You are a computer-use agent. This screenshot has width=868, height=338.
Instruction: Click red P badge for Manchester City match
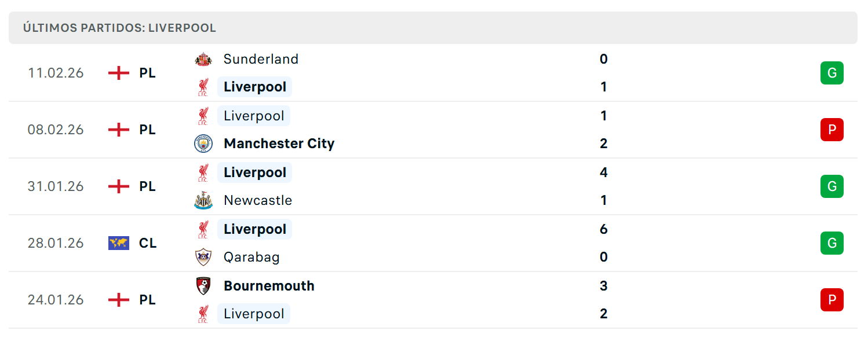(832, 130)
